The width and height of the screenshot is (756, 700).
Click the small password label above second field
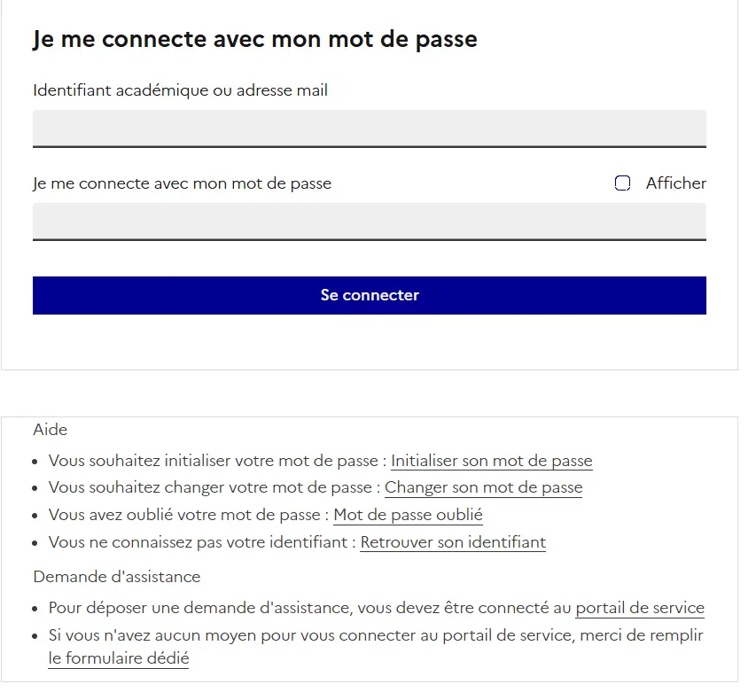pos(182,184)
